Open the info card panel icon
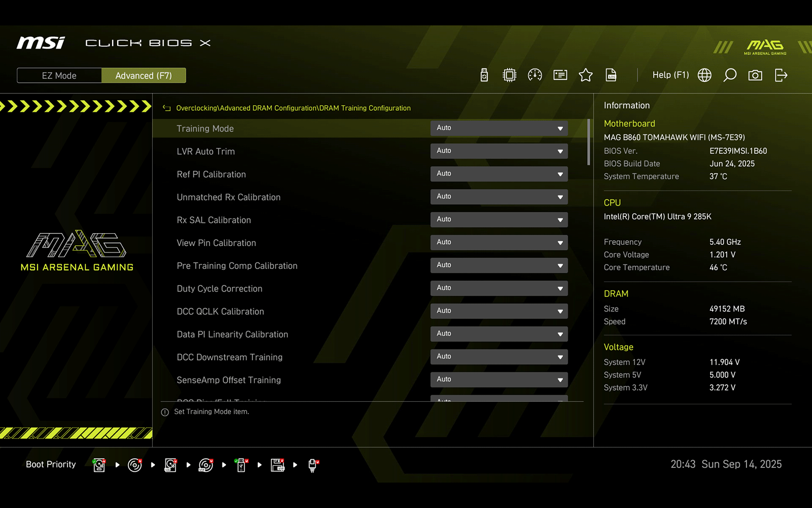The width and height of the screenshot is (812, 508). click(x=560, y=75)
